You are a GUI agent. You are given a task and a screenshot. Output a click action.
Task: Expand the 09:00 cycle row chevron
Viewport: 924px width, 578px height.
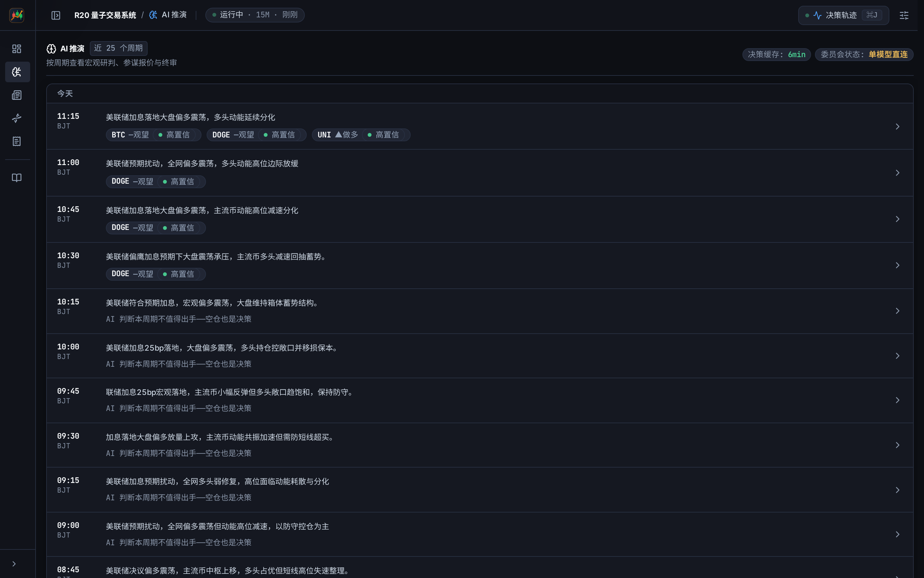(x=898, y=534)
